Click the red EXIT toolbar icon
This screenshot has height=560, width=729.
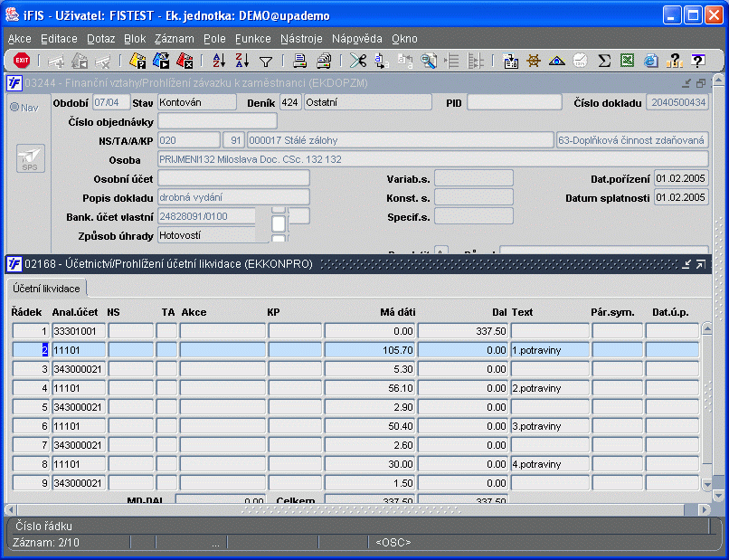click(x=22, y=61)
